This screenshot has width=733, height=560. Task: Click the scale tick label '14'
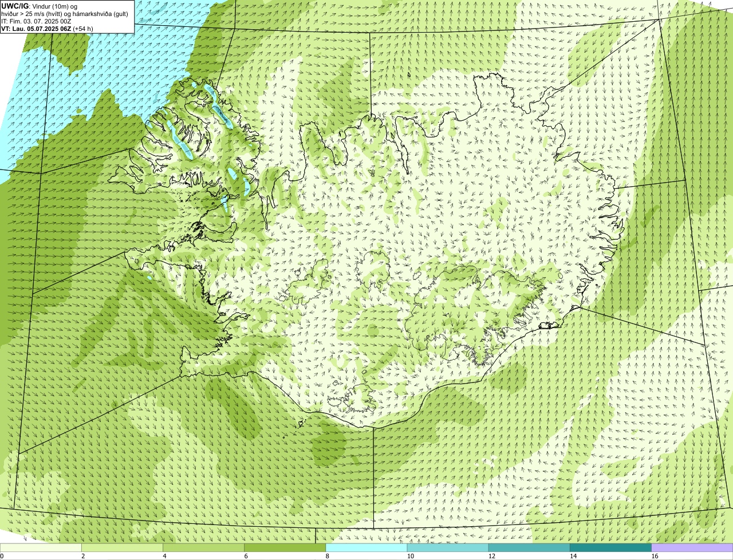pyautogui.click(x=573, y=556)
